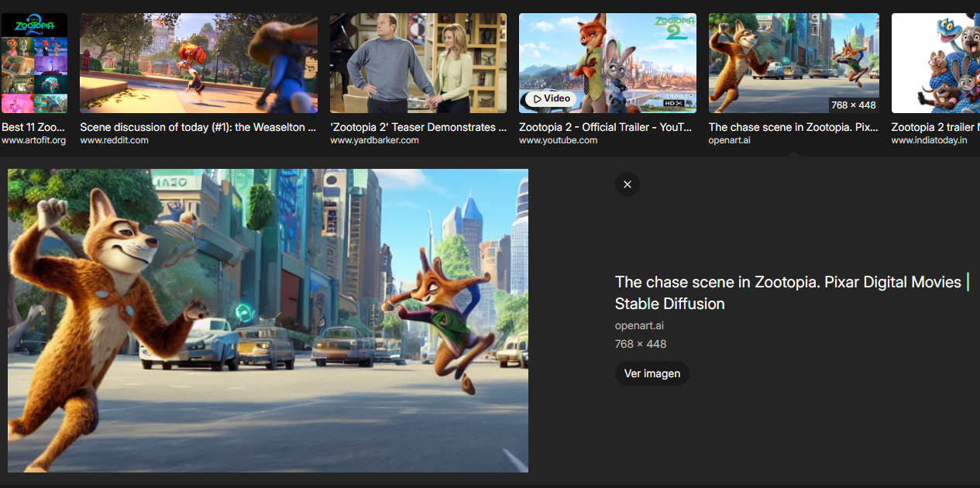Select the Reddit Weaselton scene thumbnail
The image size is (980, 488).
[x=198, y=64]
